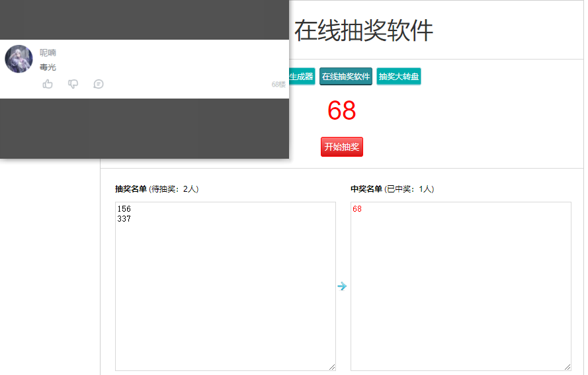Click the commenter's round avatar picture
The width and height of the screenshot is (588, 375).
point(19,59)
